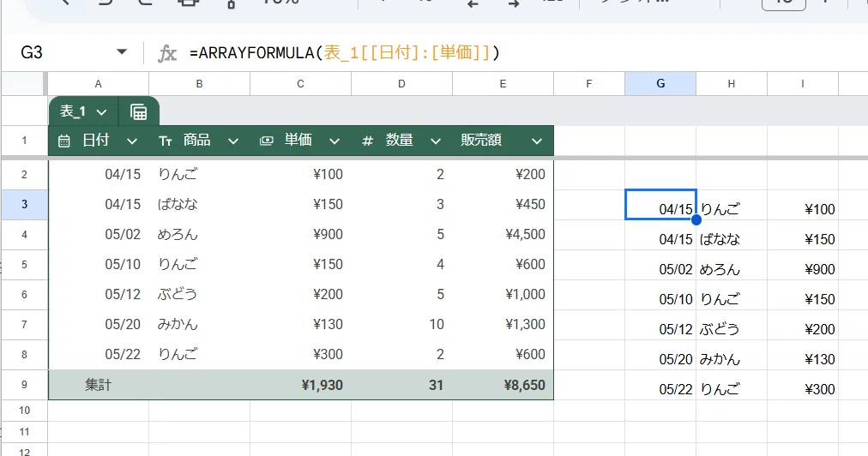The image size is (868, 456).
Task: Select row 4 header
Action: point(24,234)
